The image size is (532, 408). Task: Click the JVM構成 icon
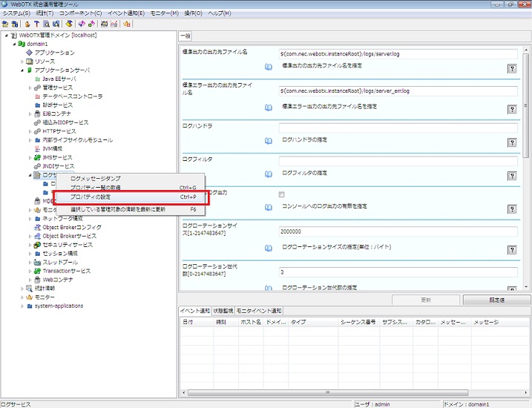click(x=38, y=148)
